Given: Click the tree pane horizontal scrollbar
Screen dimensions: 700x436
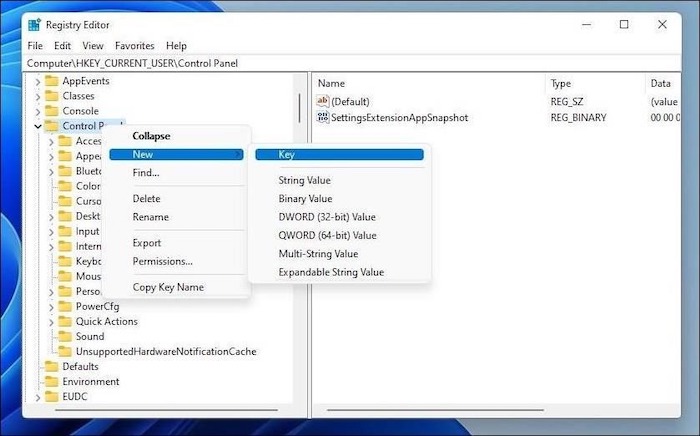Looking at the screenshot, I should [x=166, y=410].
